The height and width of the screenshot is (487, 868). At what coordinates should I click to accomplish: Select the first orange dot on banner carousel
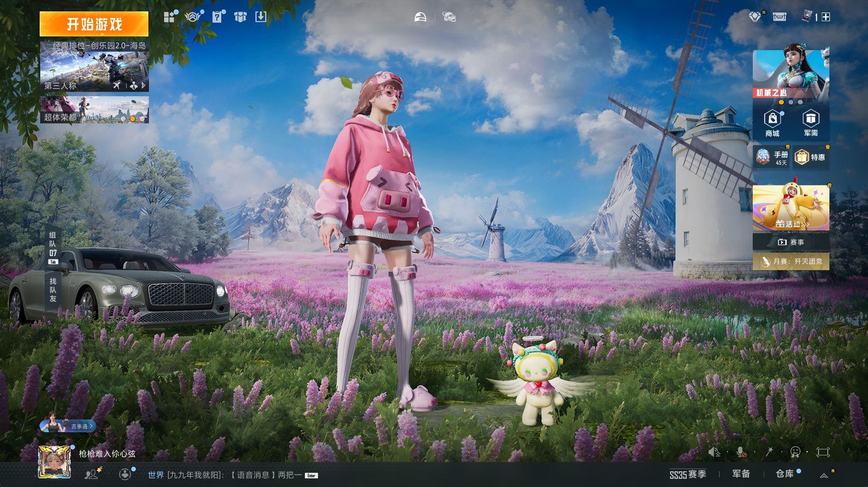(x=782, y=102)
